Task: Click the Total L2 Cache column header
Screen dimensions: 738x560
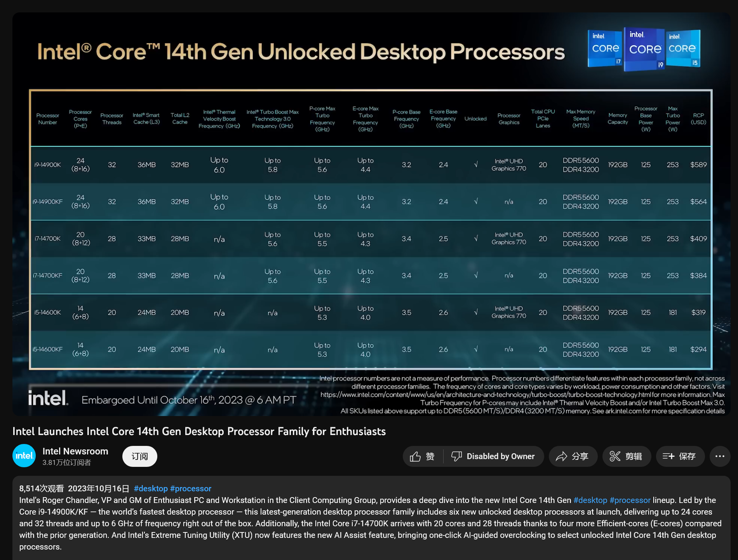Action: [x=180, y=119]
